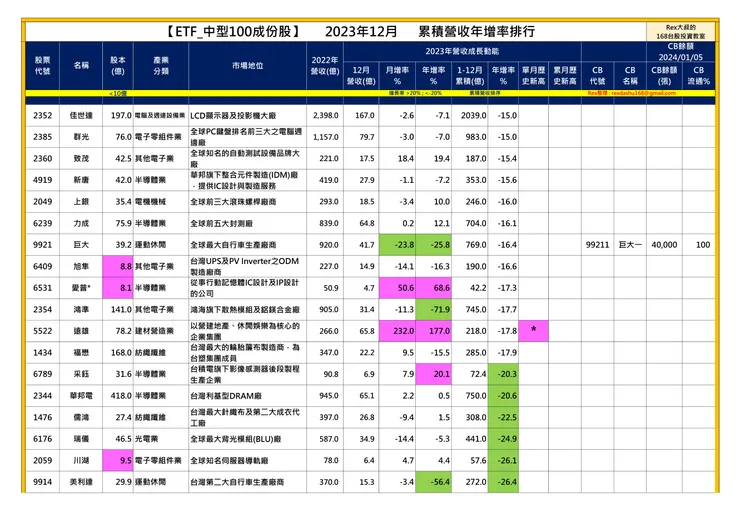Select the pink highlighted cell 68.6

434,288
